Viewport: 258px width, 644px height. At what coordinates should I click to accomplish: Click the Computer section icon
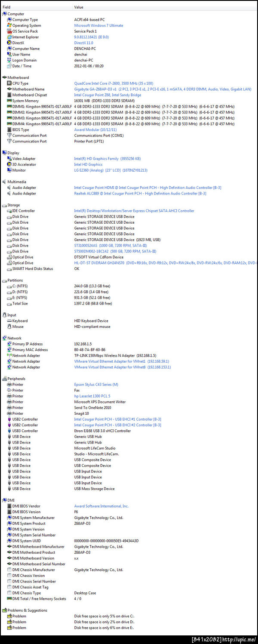4,14
